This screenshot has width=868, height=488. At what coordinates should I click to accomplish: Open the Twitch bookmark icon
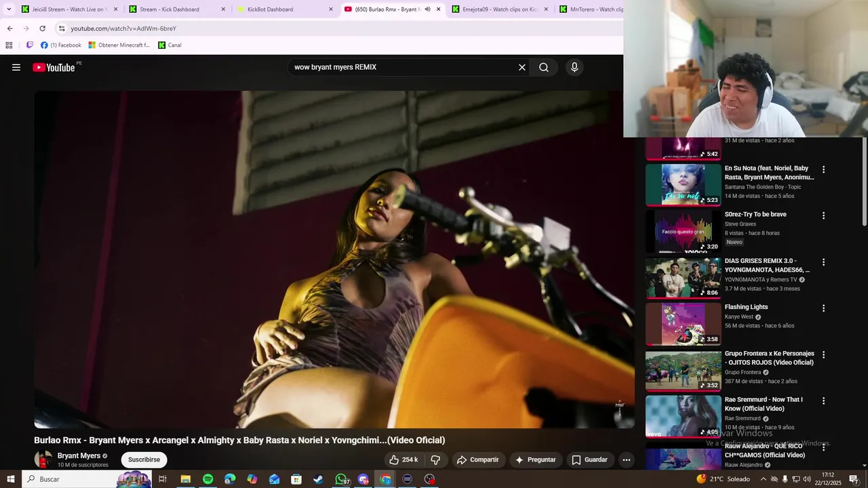click(29, 45)
